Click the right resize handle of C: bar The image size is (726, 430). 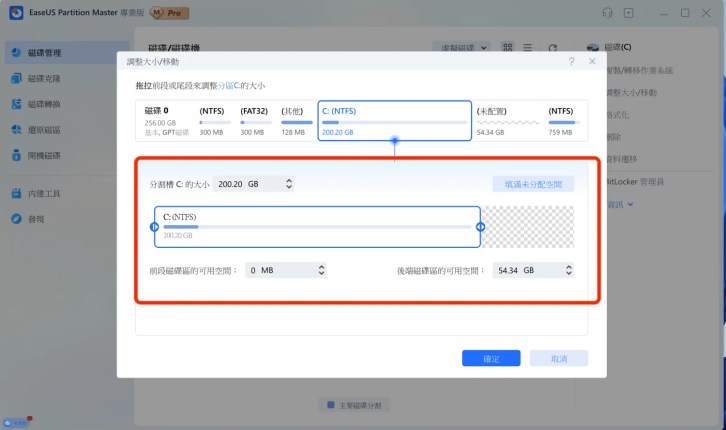(x=481, y=227)
